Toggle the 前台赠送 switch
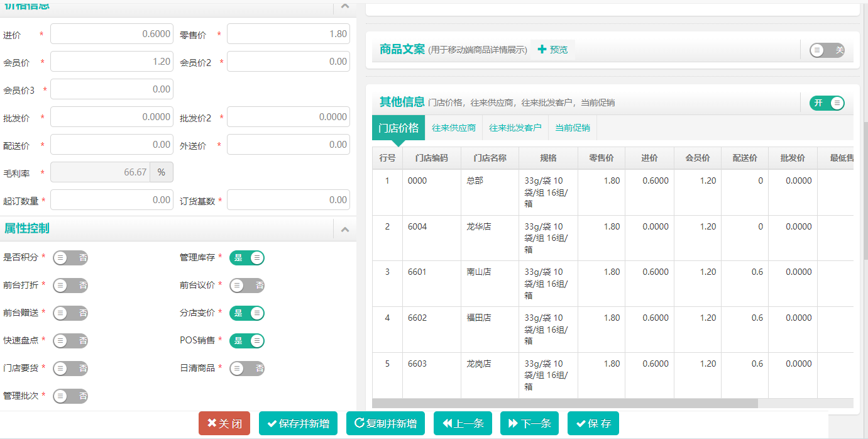This screenshot has width=868, height=439. pos(70,313)
